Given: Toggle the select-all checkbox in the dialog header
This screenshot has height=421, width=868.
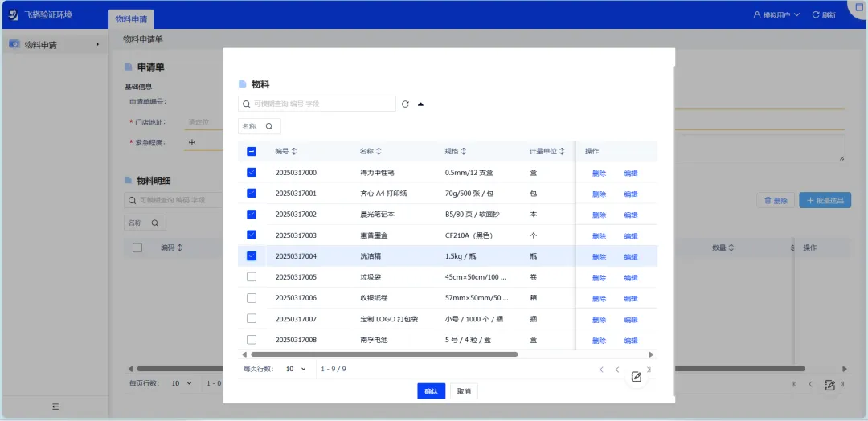Looking at the screenshot, I should (x=252, y=152).
